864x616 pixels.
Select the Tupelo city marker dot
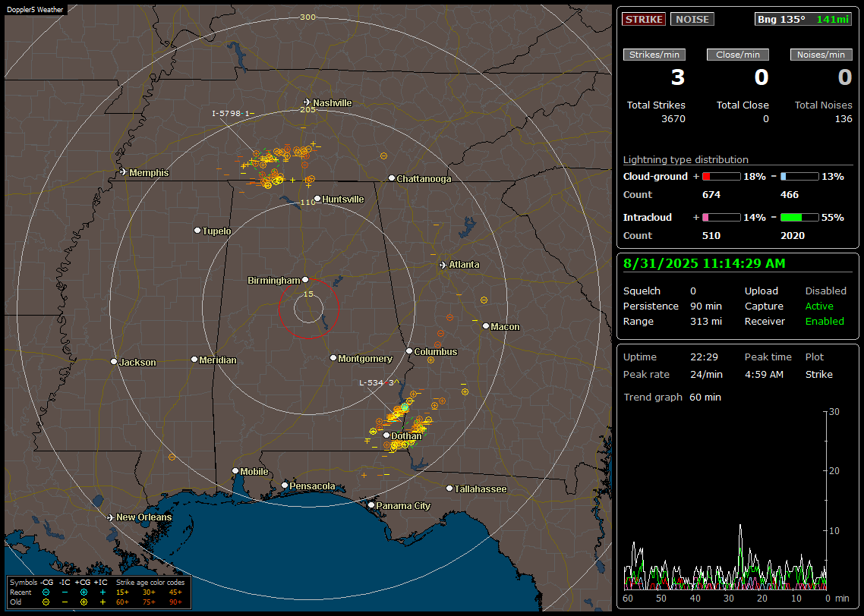coord(197,231)
